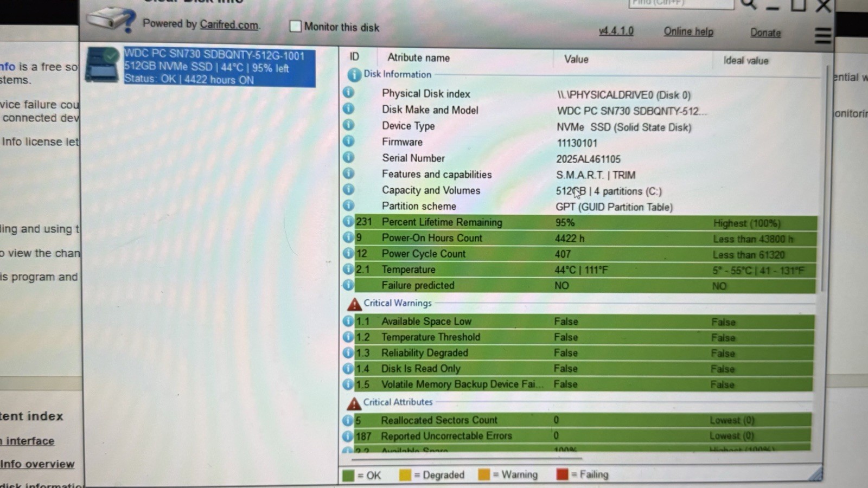Click the Atribute name column header
868x488 pixels.
[x=418, y=57]
